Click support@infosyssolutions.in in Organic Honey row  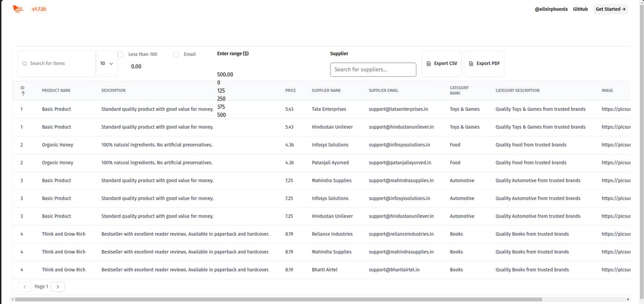pos(399,145)
